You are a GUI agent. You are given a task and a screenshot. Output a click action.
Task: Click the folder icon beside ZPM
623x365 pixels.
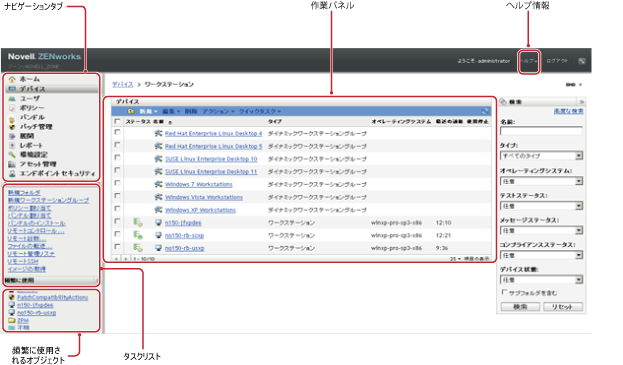click(12, 320)
